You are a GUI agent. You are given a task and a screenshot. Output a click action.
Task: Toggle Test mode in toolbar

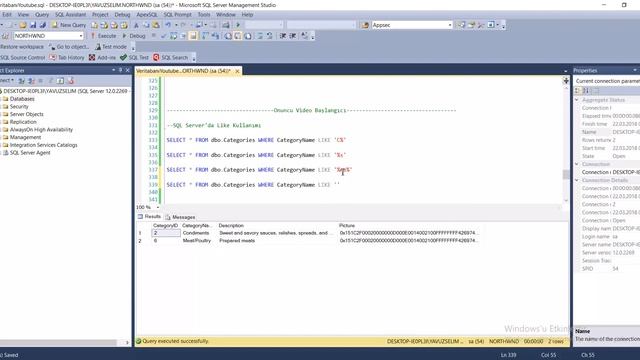click(111, 47)
